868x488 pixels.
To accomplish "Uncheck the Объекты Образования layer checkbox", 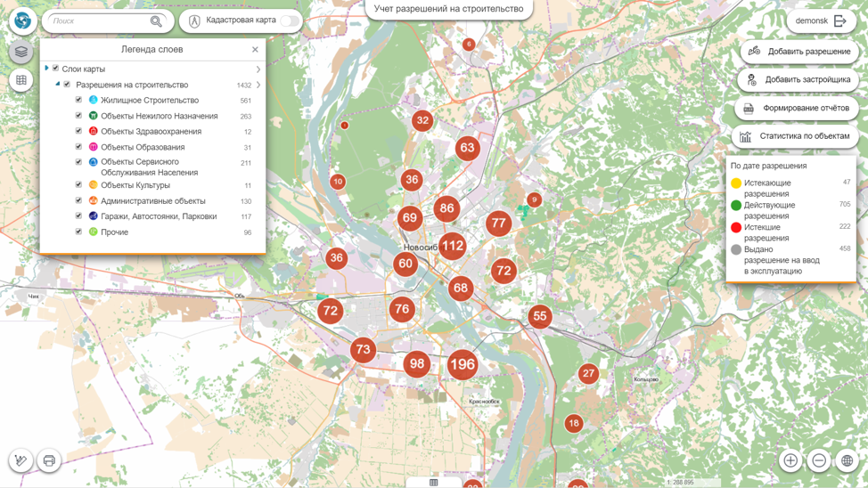I will click(78, 147).
